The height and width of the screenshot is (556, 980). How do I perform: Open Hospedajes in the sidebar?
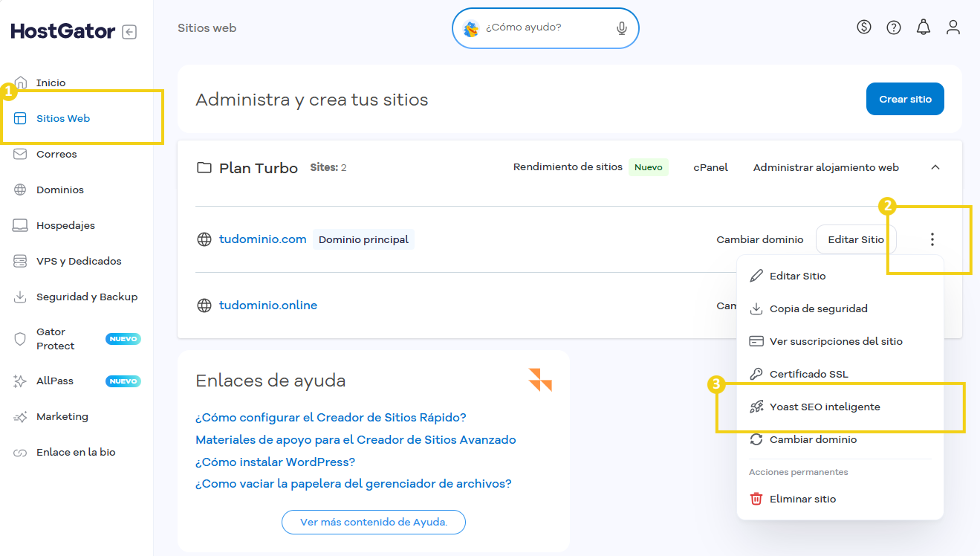tap(65, 225)
